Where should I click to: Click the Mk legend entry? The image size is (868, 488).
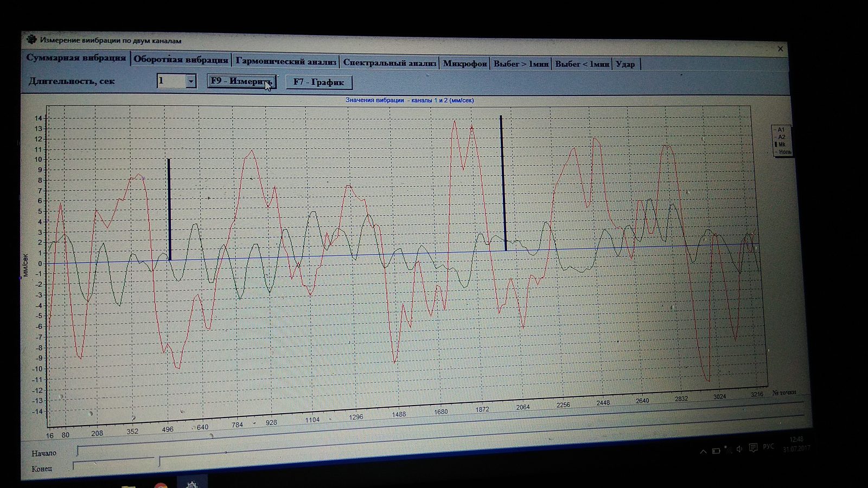[x=781, y=145]
